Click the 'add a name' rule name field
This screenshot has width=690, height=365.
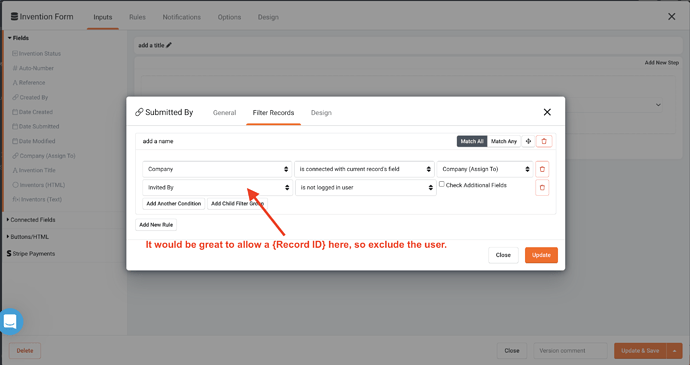(158, 141)
